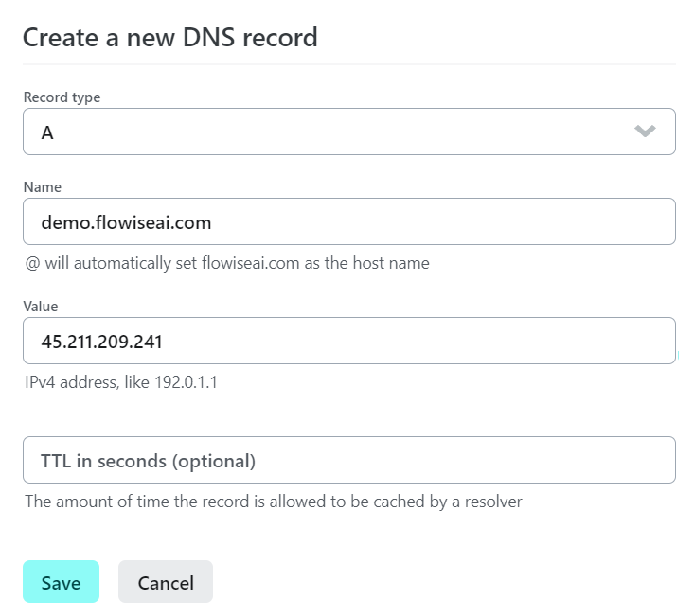Click the selected "A" record type value
This screenshot has height=616, width=694.
[47, 133]
